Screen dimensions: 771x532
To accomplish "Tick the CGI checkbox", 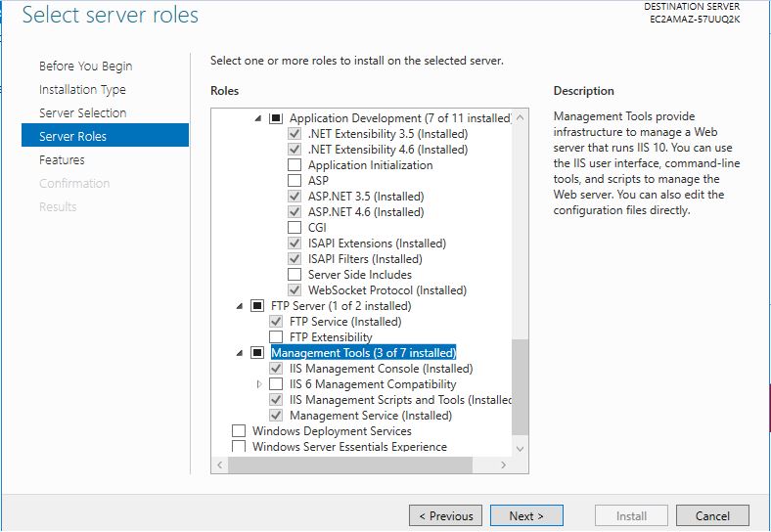I will click(x=295, y=228).
